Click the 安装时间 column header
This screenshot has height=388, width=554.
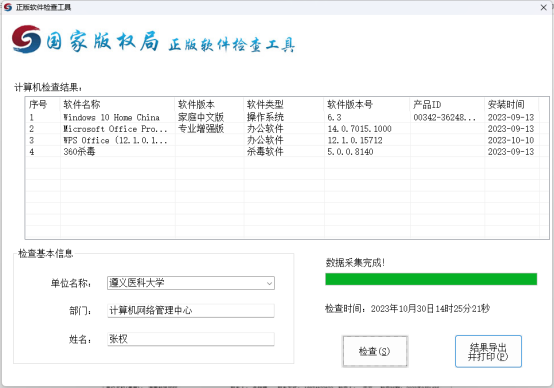click(x=512, y=105)
